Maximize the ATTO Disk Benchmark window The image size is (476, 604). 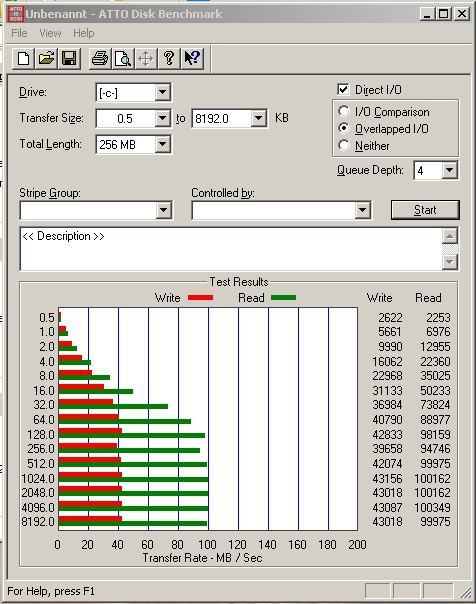444,14
